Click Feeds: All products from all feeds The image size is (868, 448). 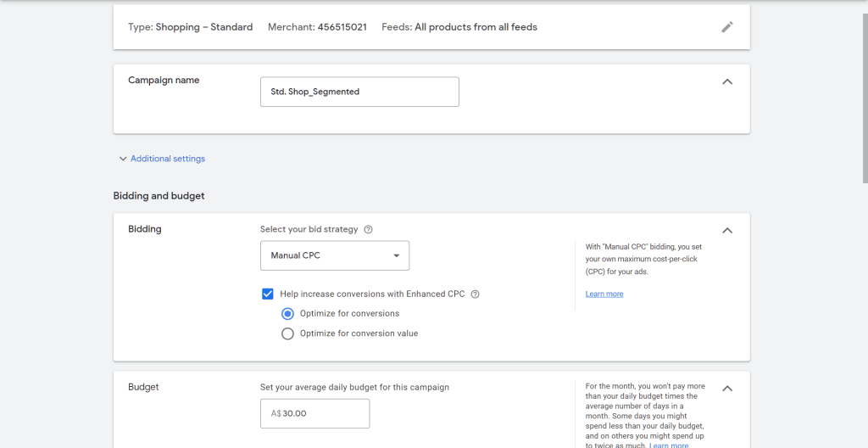tap(459, 27)
